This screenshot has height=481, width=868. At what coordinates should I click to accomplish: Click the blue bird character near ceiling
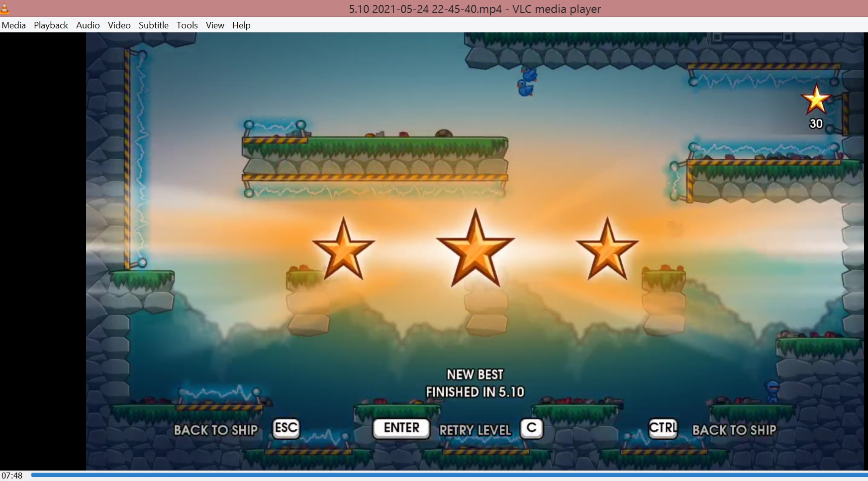click(527, 82)
